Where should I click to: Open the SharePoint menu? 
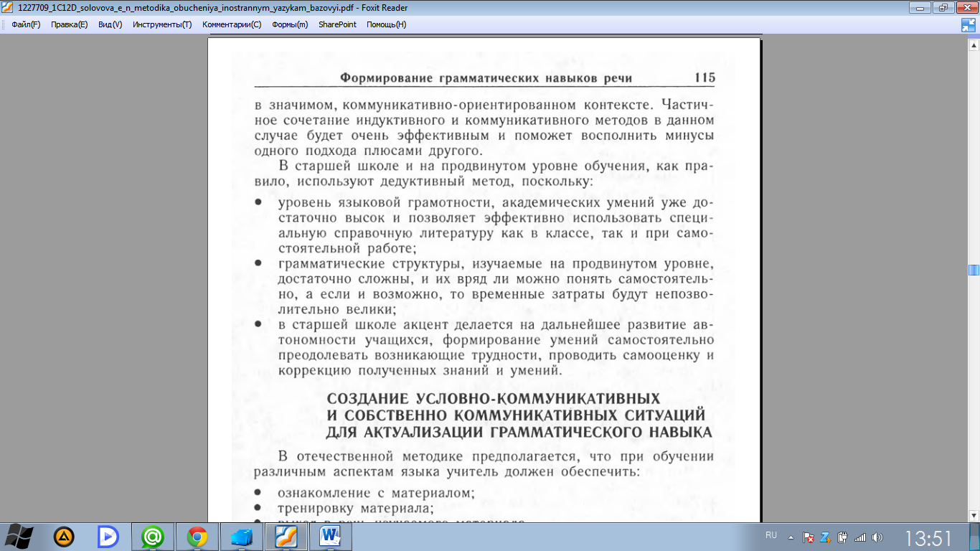337,24
